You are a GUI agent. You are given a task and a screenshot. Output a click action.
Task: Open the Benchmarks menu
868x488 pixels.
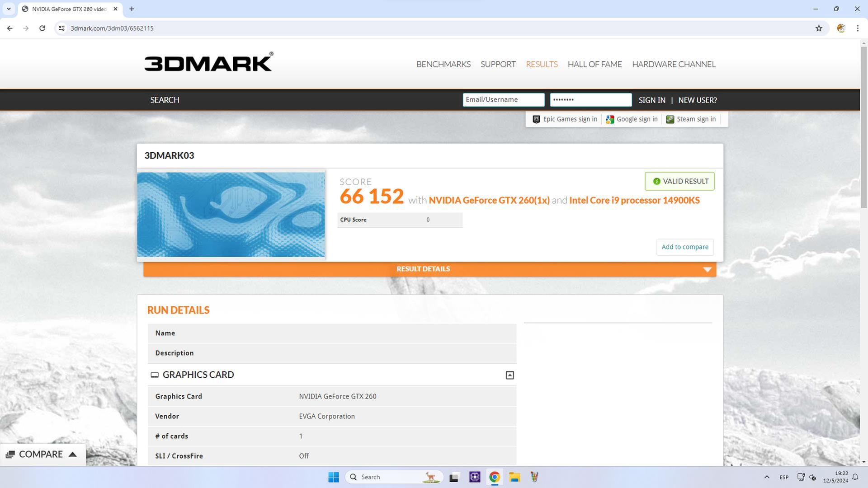pyautogui.click(x=443, y=64)
